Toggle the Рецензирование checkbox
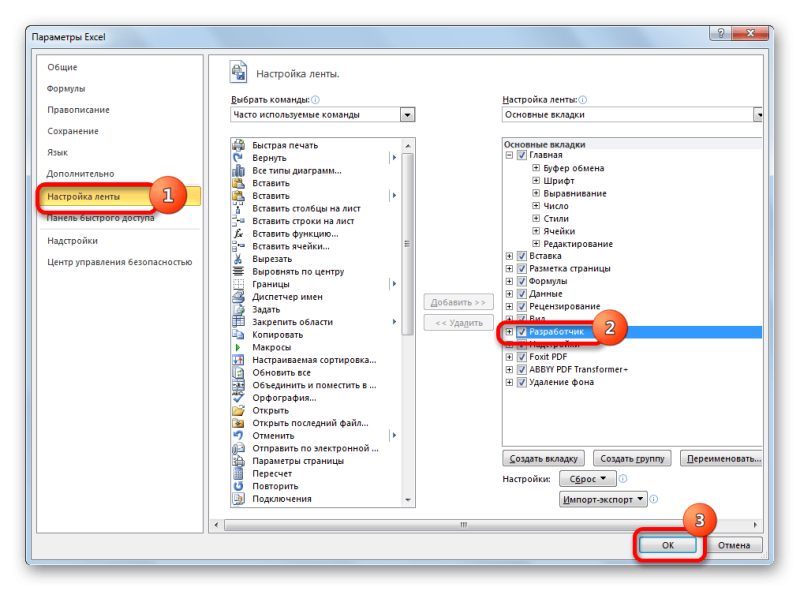The image size is (800, 591). 521,306
